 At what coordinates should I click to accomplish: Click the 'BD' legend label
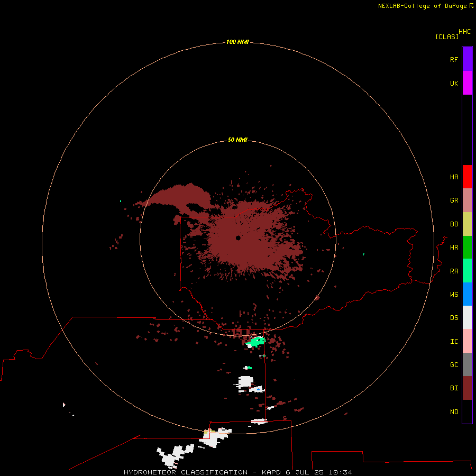pyautogui.click(x=454, y=224)
